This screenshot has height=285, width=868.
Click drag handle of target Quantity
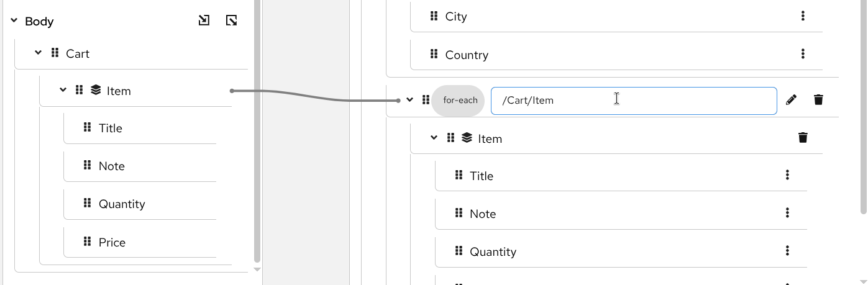pyautogui.click(x=459, y=251)
